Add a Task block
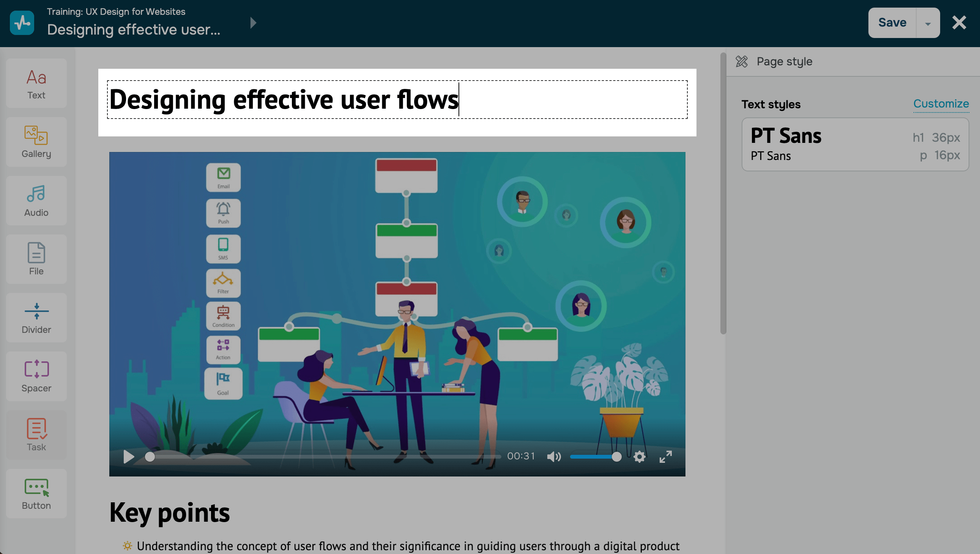Viewport: 980px width, 554px height. [x=36, y=435]
